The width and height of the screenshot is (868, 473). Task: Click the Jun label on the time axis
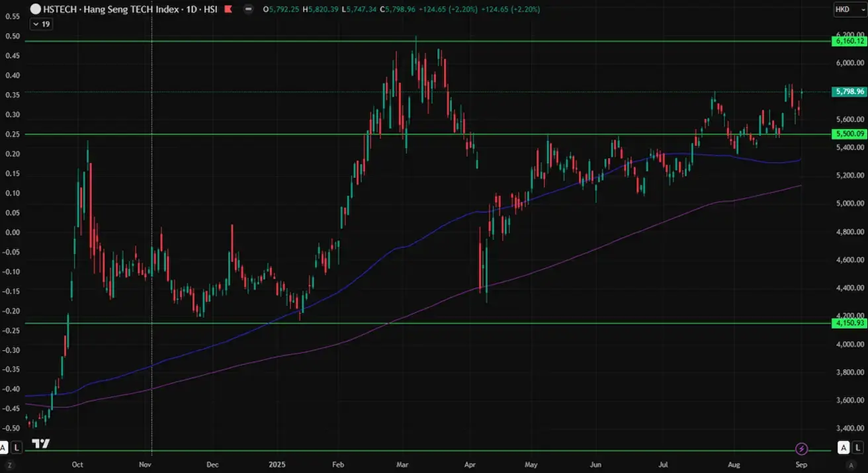tap(596, 464)
